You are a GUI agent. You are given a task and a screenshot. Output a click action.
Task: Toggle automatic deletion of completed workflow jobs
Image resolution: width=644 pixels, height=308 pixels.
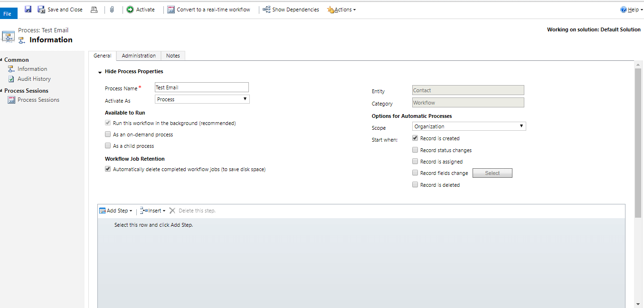tap(108, 169)
